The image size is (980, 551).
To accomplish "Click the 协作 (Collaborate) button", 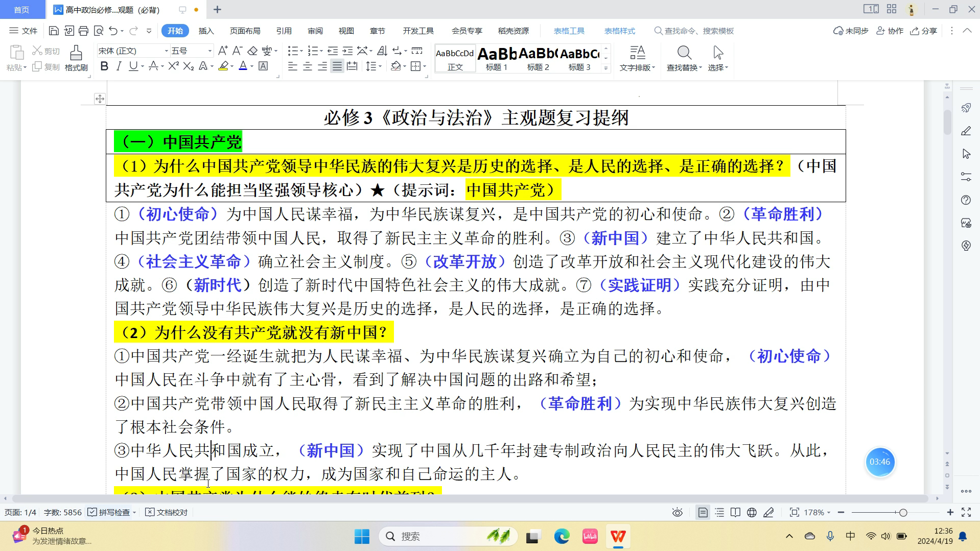I will (x=890, y=31).
